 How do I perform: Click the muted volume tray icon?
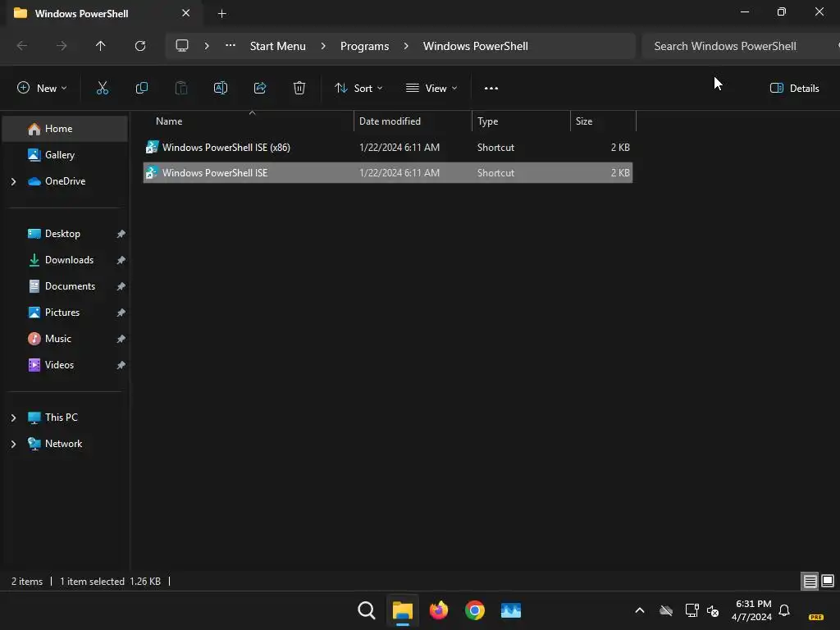tap(713, 610)
